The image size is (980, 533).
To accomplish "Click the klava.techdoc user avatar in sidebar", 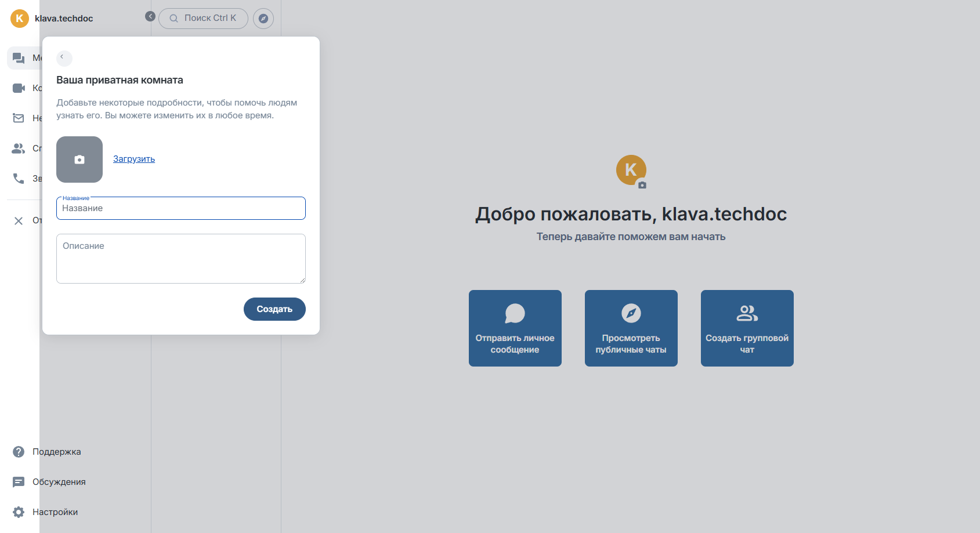I will click(x=20, y=19).
